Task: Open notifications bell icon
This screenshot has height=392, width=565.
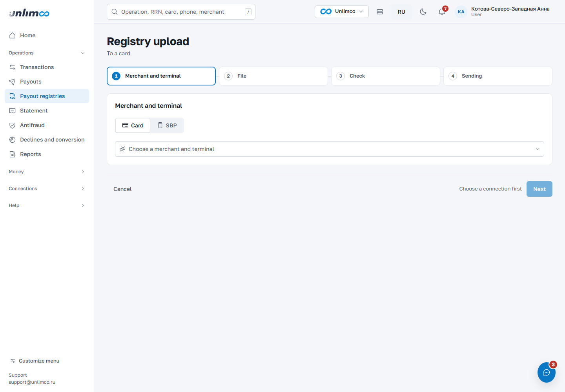Action: click(x=442, y=12)
